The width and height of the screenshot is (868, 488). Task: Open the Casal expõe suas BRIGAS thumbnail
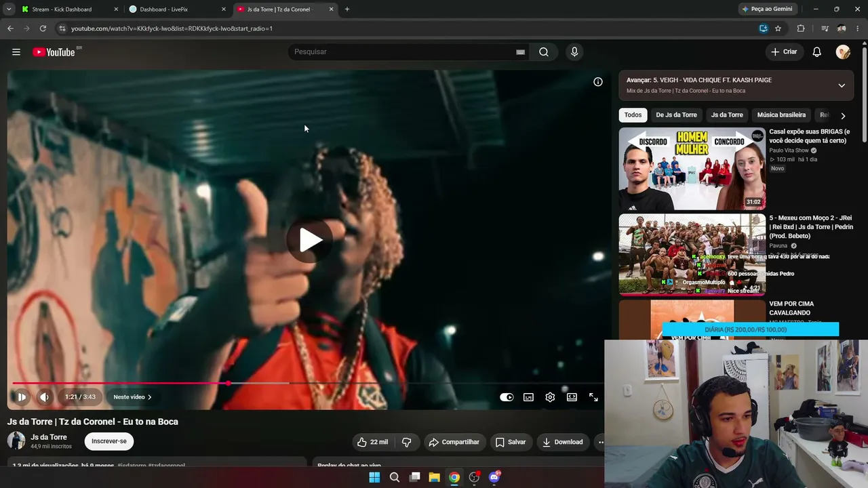pyautogui.click(x=692, y=169)
